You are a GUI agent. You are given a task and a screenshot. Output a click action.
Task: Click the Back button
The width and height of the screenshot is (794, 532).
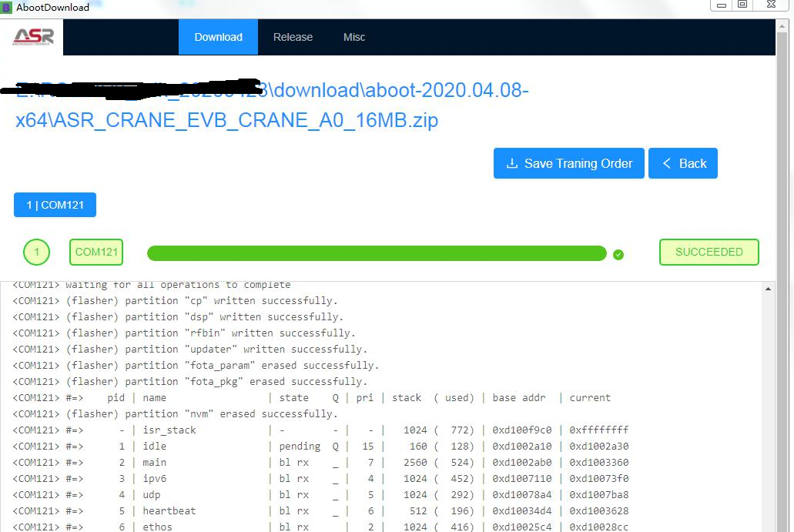pos(683,163)
